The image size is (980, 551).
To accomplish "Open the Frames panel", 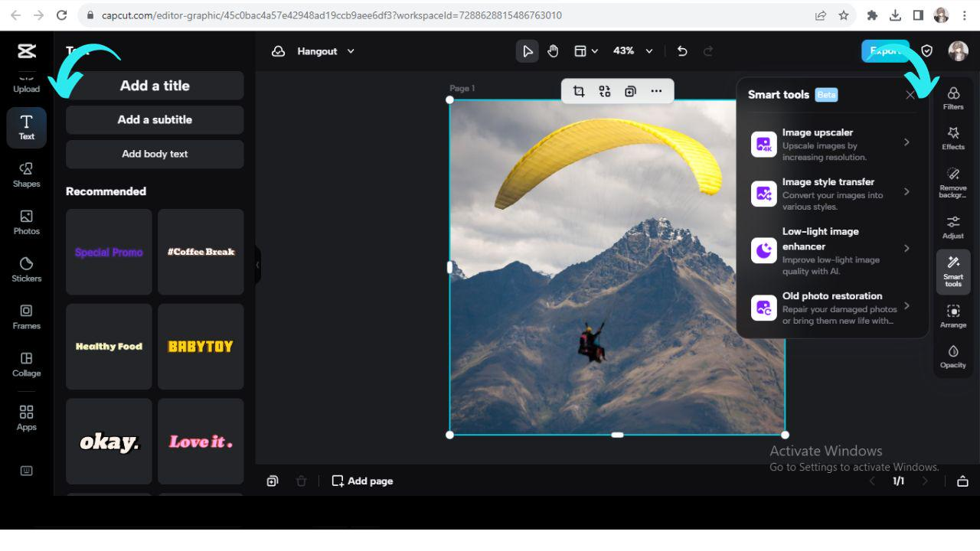I will click(x=27, y=317).
